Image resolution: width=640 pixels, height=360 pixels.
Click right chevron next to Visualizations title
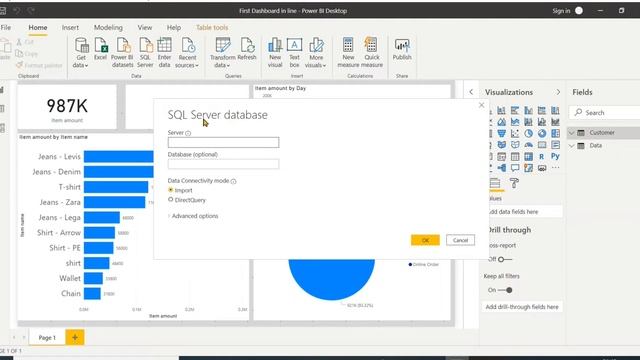tap(558, 92)
